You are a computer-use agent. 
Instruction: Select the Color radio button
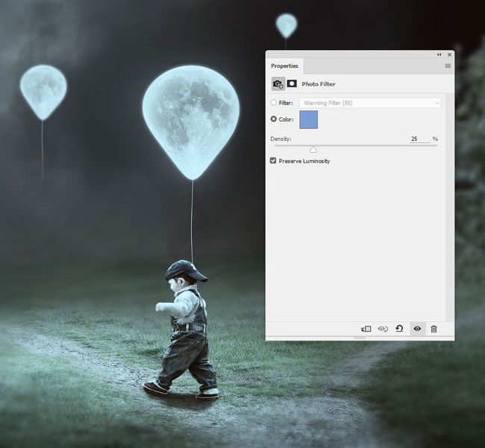[x=273, y=119]
